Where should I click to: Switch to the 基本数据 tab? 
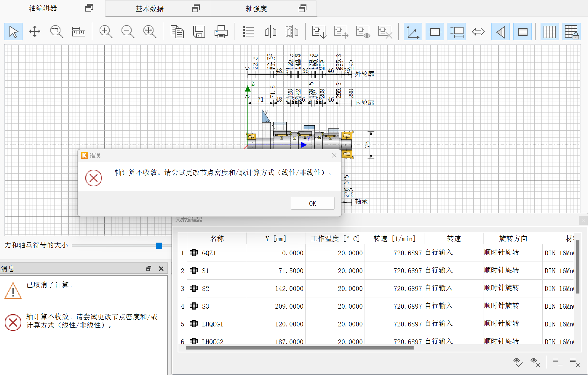(150, 9)
